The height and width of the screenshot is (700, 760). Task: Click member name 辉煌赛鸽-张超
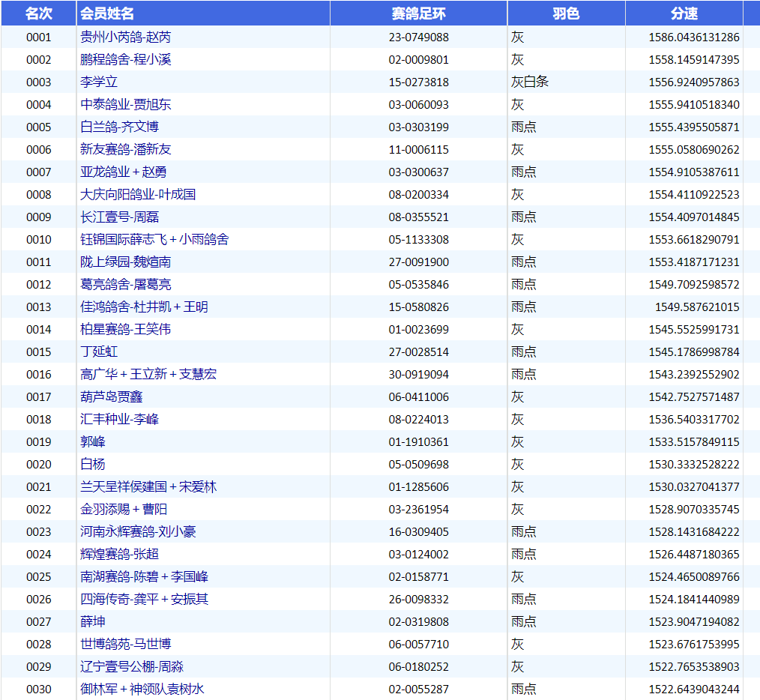pos(119,554)
